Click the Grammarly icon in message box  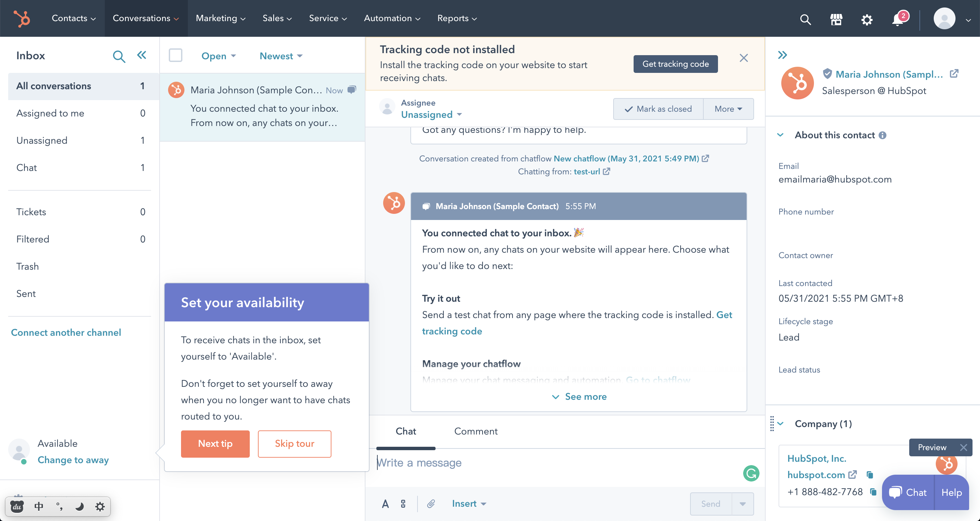coord(751,473)
